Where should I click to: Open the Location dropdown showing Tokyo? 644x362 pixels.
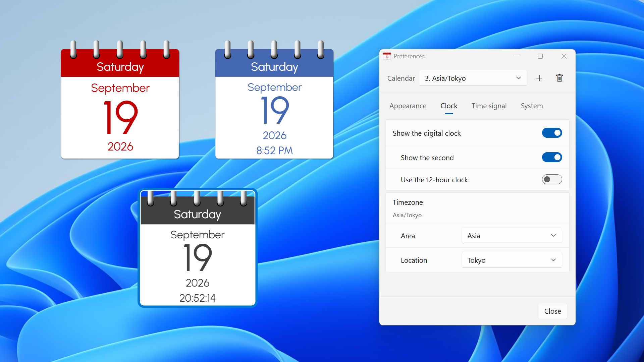click(x=512, y=260)
